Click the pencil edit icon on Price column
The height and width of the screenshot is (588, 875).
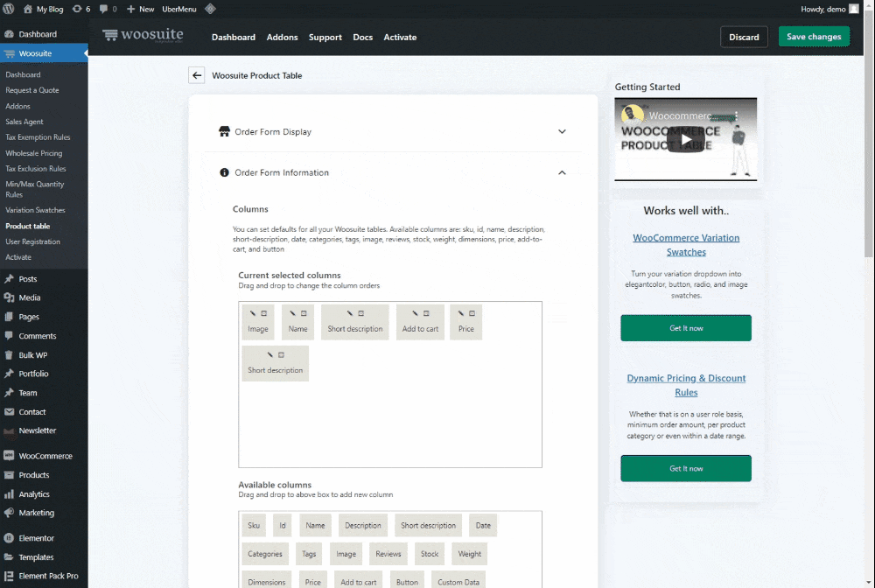coord(460,313)
